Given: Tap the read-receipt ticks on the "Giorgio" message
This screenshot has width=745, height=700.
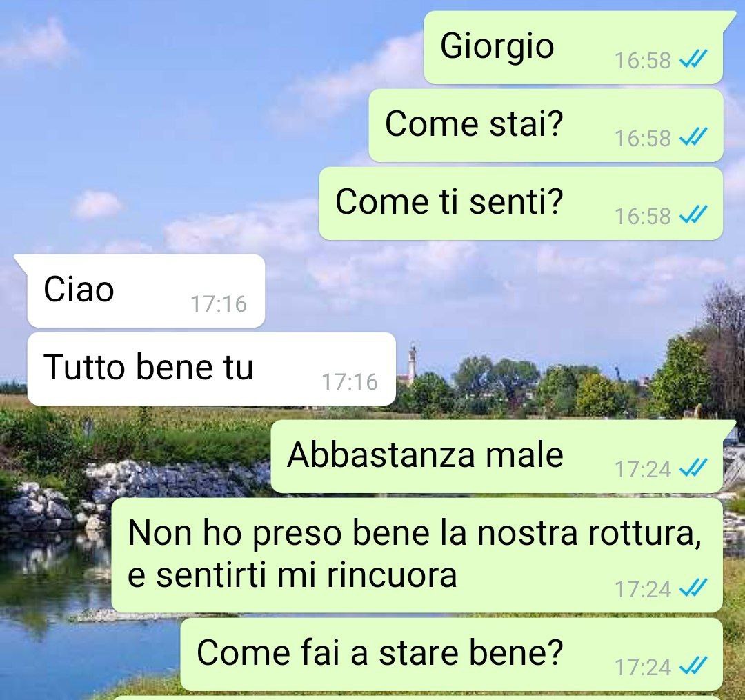Looking at the screenshot, I should point(693,59).
